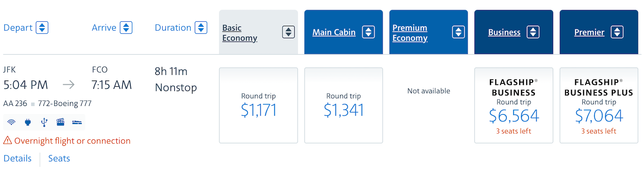Click the lie-flat seat amenity icon
The image size is (644, 170).
click(77, 122)
